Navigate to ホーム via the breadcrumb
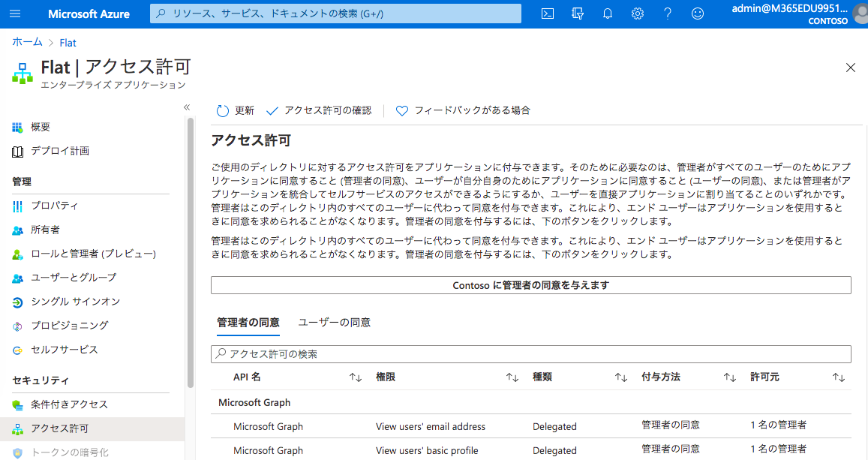The width and height of the screenshot is (868, 460). click(x=27, y=42)
